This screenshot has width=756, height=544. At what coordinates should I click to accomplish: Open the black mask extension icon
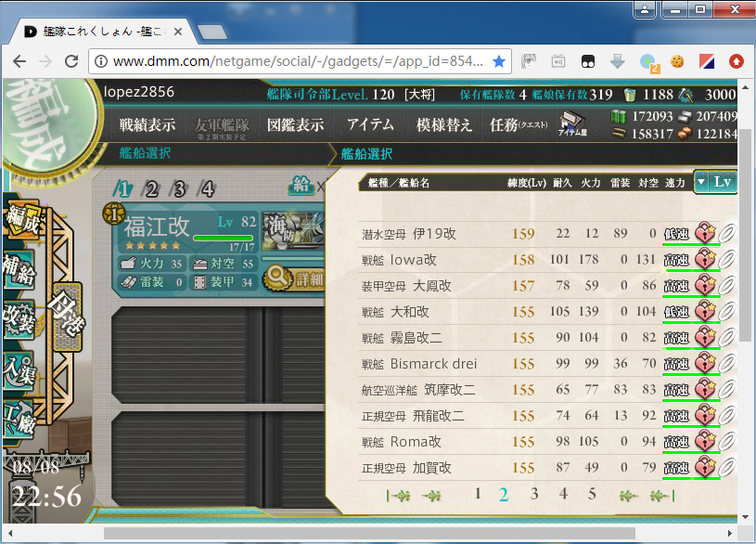point(588,61)
